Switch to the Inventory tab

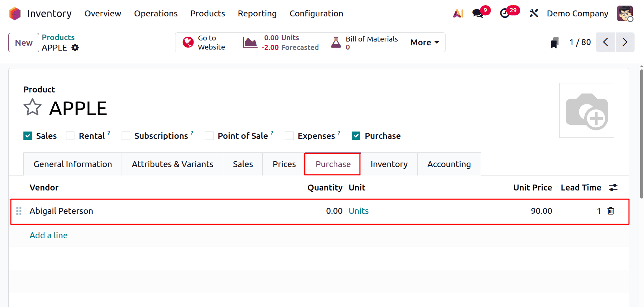coord(389,164)
